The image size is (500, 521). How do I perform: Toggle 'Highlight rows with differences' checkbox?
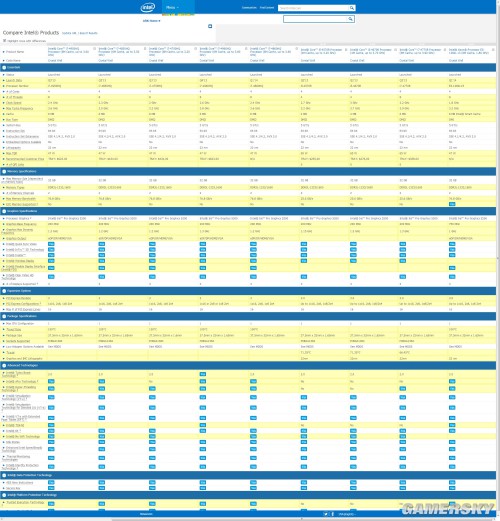[x=4, y=41]
